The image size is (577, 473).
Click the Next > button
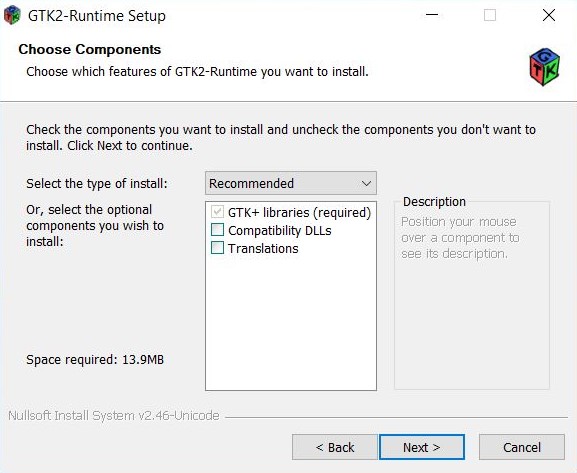point(422,447)
